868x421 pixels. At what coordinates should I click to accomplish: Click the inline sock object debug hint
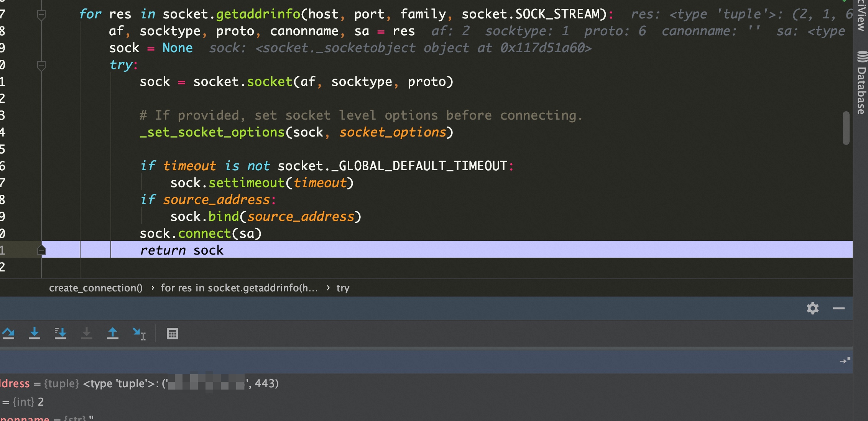click(400, 48)
